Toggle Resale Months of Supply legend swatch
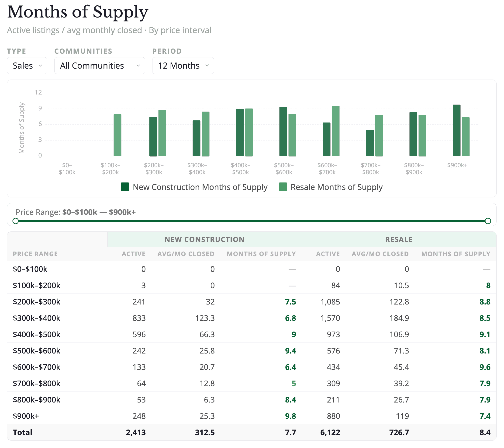Viewport: 504px width, 448px height. [x=283, y=187]
